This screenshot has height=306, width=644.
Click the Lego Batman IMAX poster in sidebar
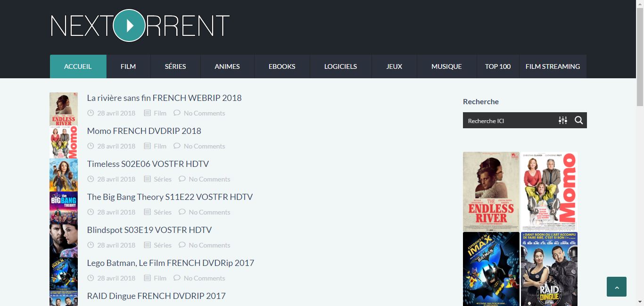tap(491, 269)
